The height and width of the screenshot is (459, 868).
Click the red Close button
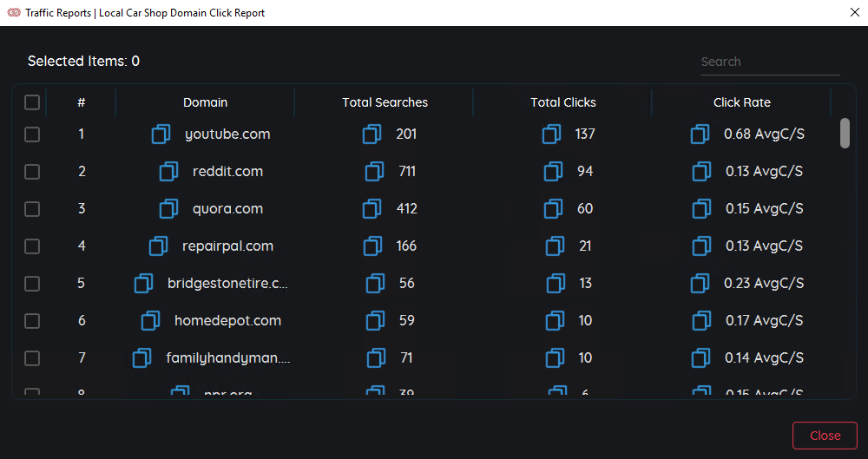pyautogui.click(x=825, y=436)
